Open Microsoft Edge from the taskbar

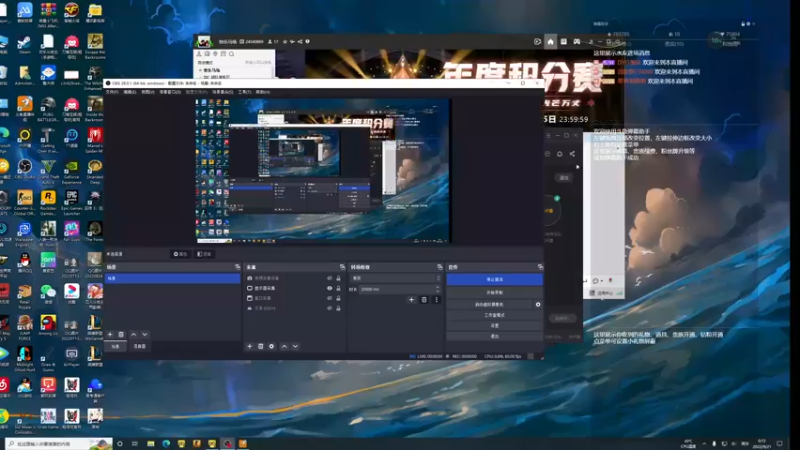coord(166,444)
